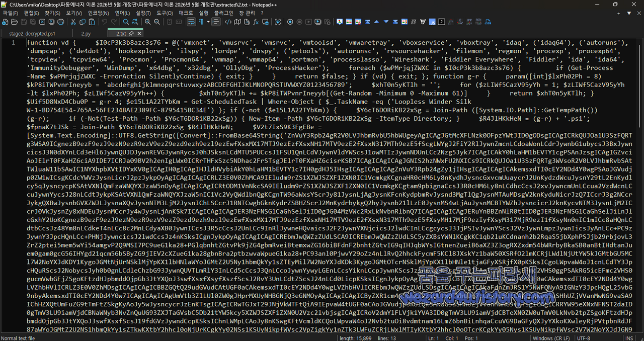The image size is (644, 341).
Task: Toggle synchronized vertical scrolling
Action: pos(170,22)
